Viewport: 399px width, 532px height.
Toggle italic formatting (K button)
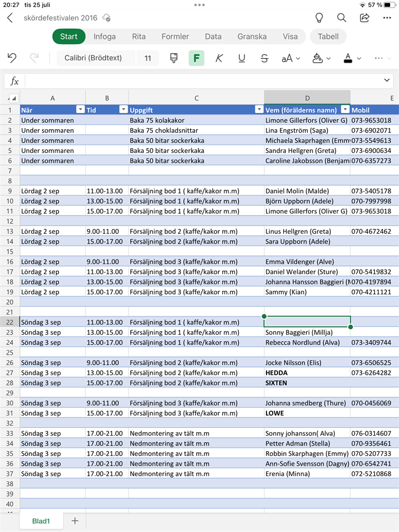pyautogui.click(x=219, y=58)
